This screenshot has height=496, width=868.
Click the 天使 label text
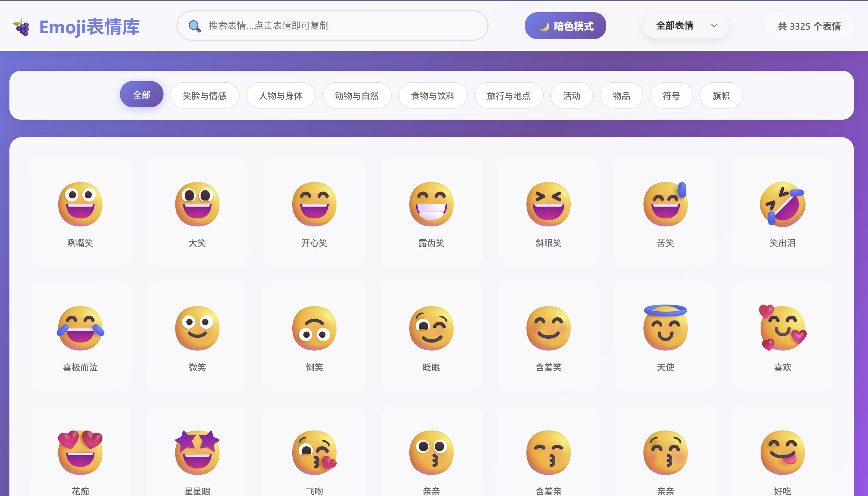tap(665, 367)
